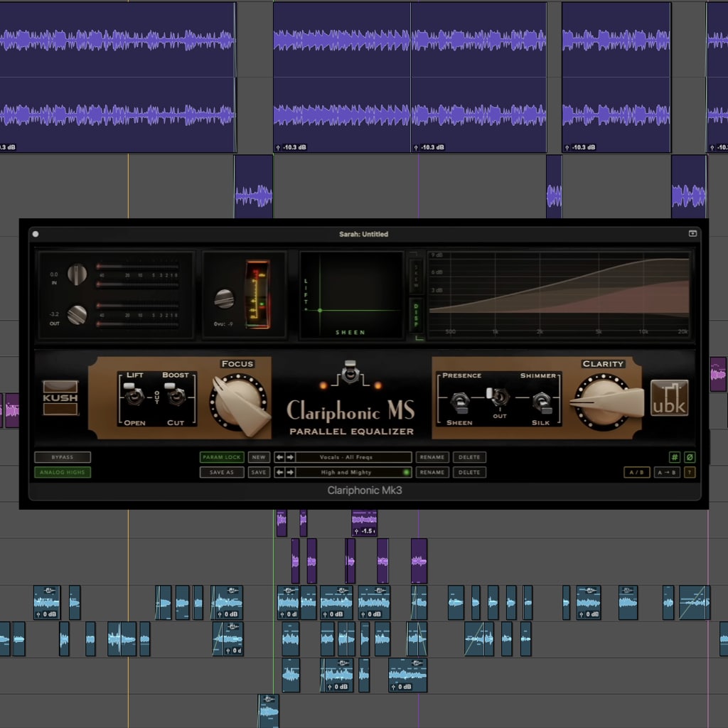Flip the Shimmer/Silk toggle switch
The image size is (728, 728).
pyautogui.click(x=542, y=402)
